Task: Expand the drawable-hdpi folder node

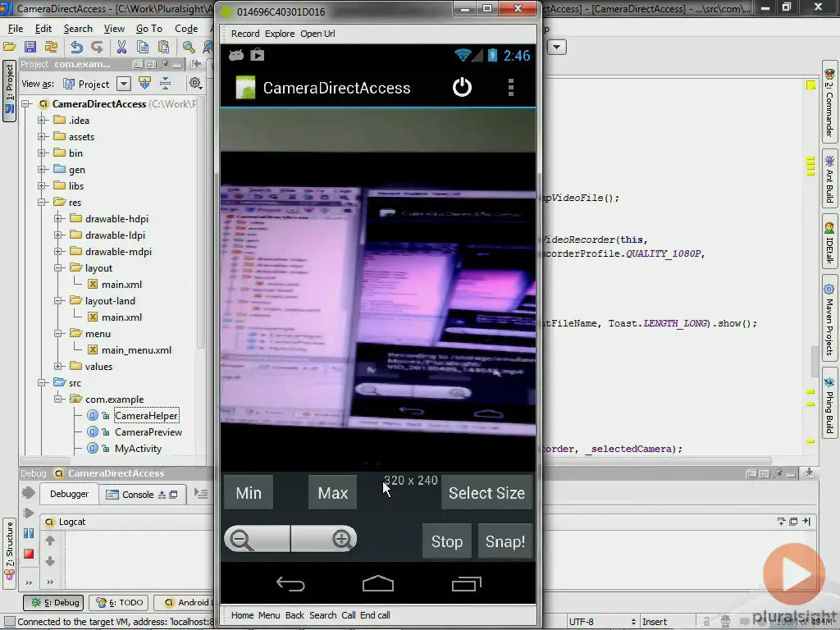Action: [x=58, y=219]
